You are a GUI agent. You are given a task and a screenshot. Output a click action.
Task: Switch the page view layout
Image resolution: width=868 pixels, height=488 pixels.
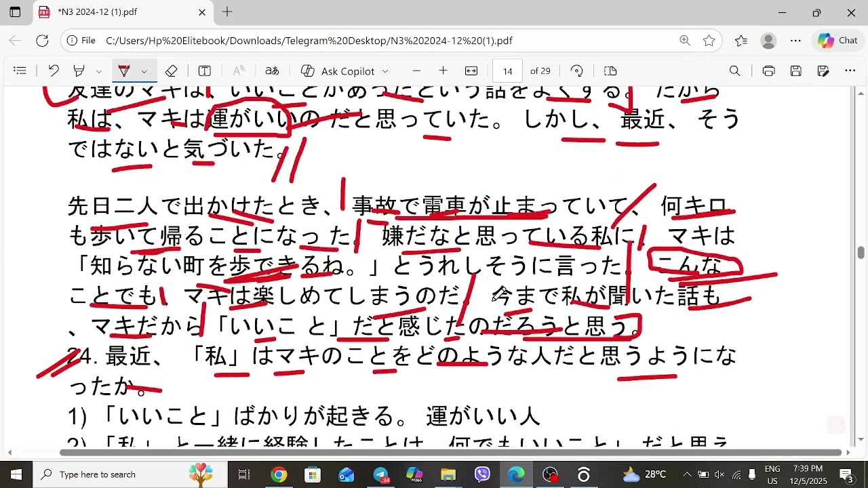610,71
